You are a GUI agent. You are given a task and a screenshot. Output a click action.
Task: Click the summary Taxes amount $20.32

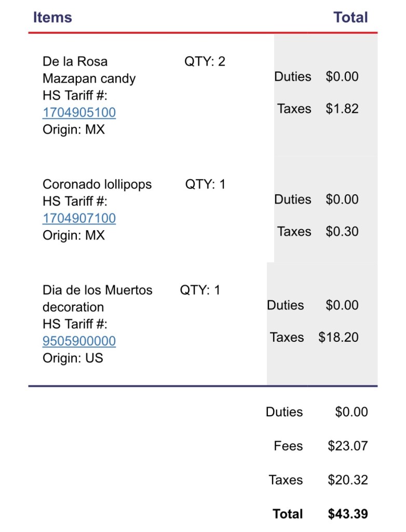348,480
